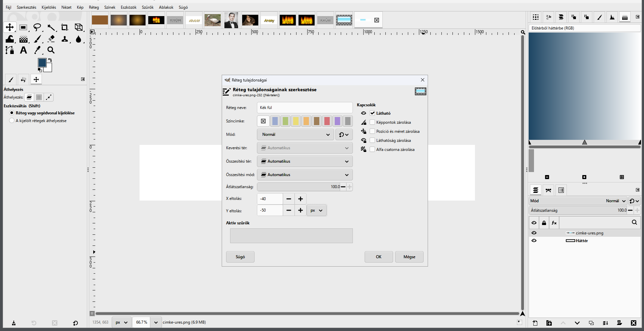Select the Paintbrush tool
The height and width of the screenshot is (331, 644).
[38, 39]
